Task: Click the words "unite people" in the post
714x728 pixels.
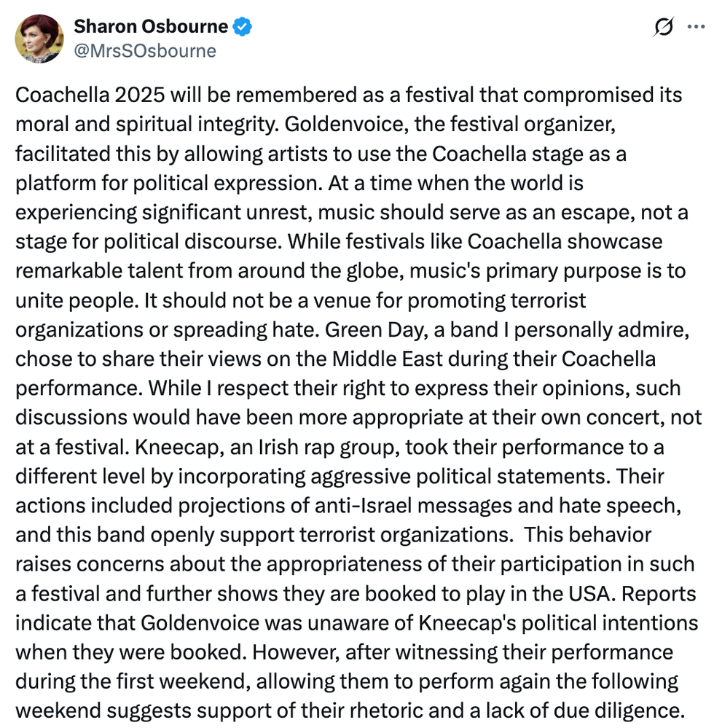Action: [61, 300]
